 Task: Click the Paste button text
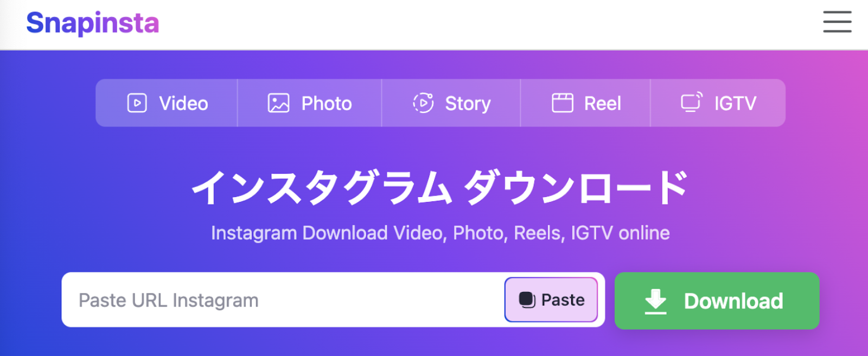coord(563,300)
